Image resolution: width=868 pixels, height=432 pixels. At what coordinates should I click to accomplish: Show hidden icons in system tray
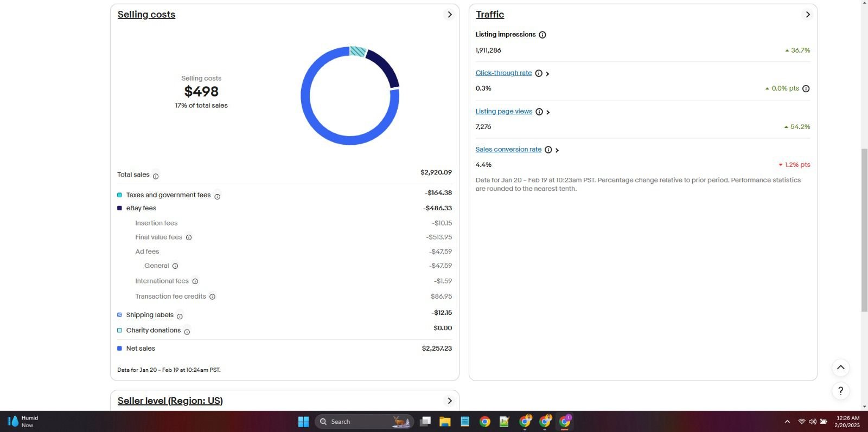pyautogui.click(x=787, y=422)
